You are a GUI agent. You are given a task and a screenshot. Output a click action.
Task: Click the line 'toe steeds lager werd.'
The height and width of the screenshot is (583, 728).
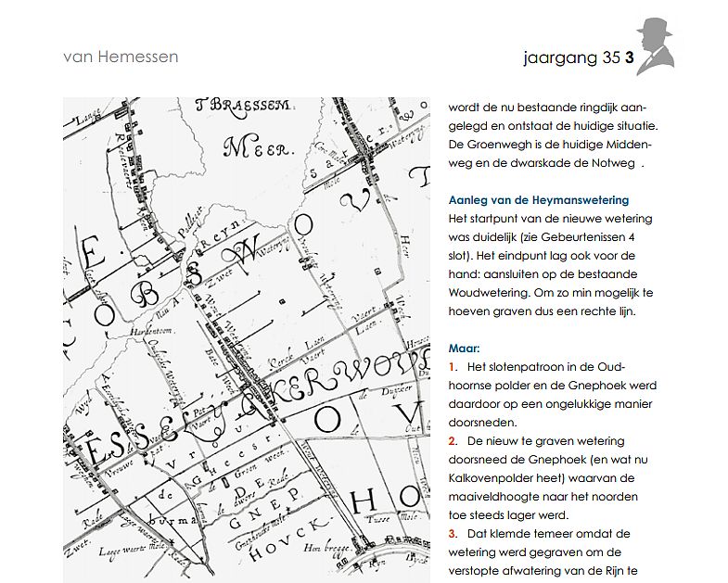[x=508, y=515]
